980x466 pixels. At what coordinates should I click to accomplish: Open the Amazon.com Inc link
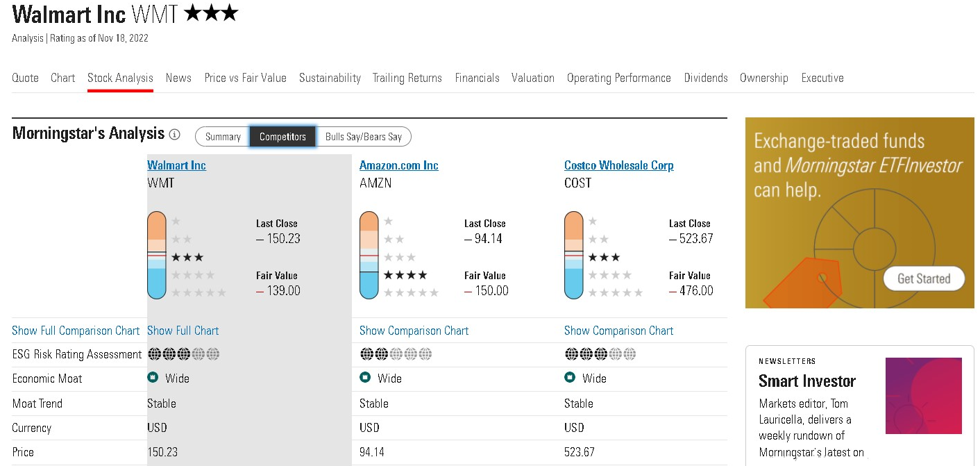[x=398, y=165]
